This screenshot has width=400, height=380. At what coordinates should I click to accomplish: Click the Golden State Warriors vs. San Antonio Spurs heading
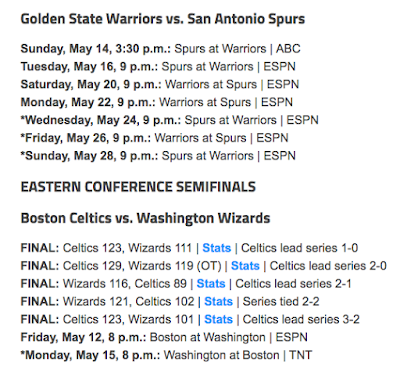coord(163,19)
